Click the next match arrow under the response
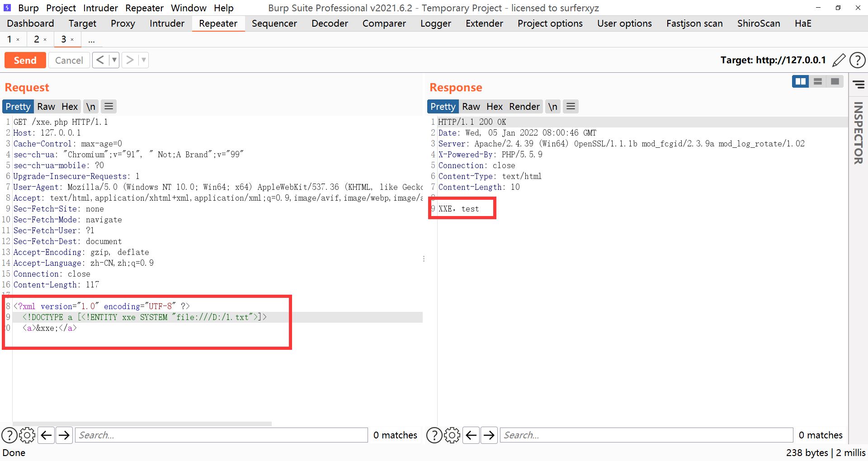868x461 pixels. click(x=489, y=435)
